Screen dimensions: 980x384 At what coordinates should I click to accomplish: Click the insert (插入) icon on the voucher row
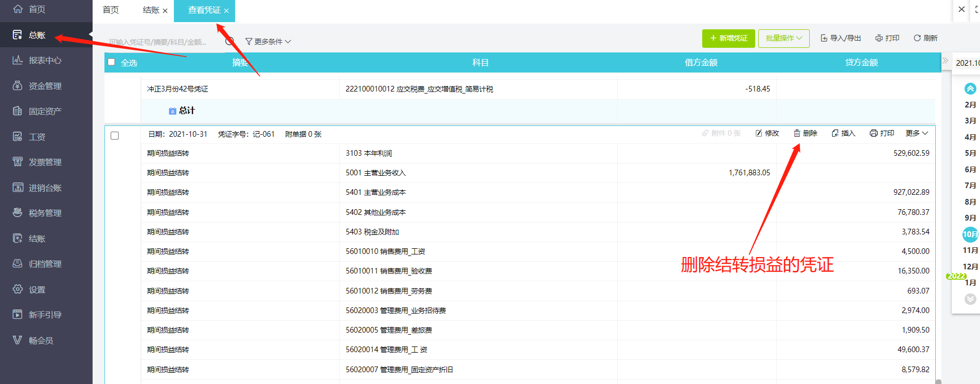pos(835,134)
